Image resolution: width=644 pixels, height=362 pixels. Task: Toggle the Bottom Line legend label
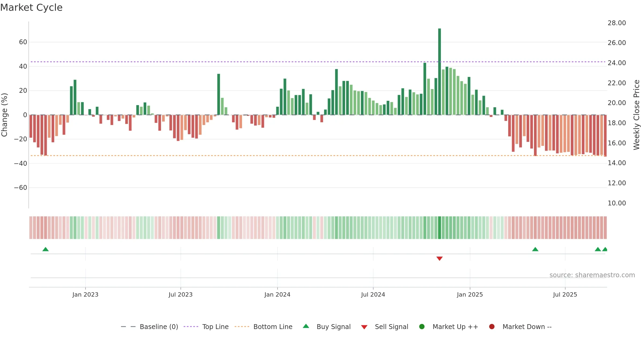coord(273,327)
